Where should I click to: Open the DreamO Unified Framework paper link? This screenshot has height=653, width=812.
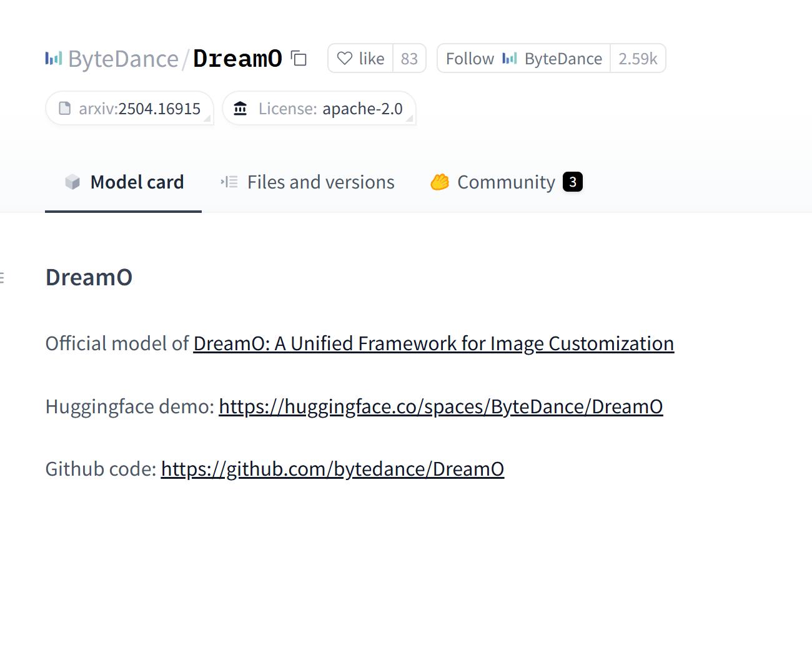pos(433,343)
